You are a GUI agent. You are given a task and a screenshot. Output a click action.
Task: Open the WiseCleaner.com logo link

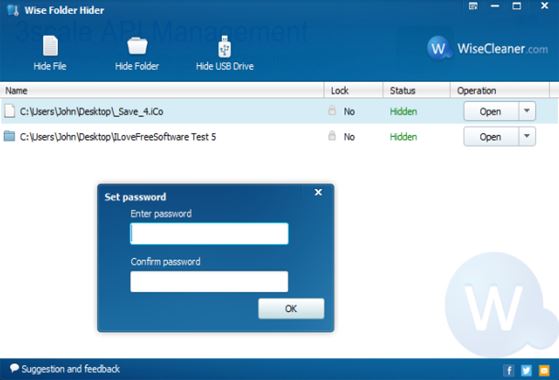tap(487, 48)
